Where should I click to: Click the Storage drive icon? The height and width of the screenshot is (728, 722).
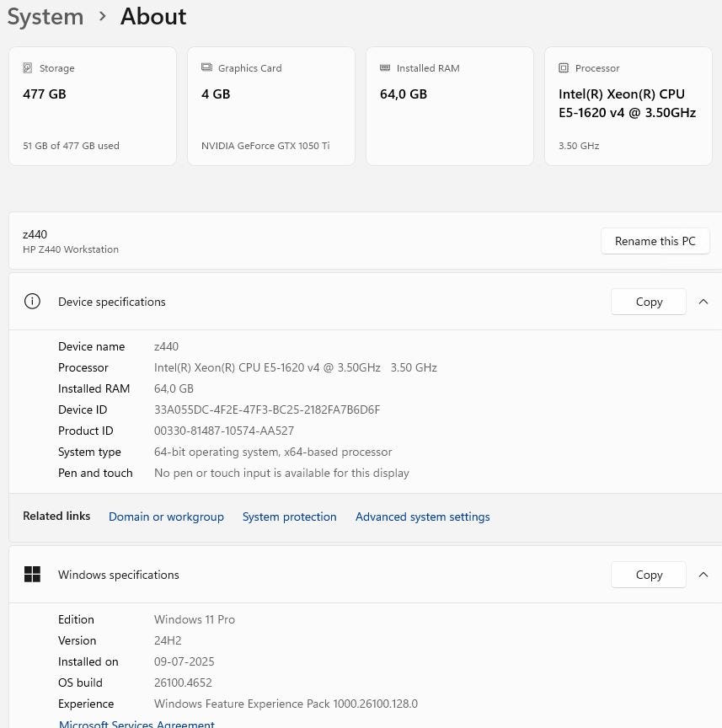(x=28, y=68)
